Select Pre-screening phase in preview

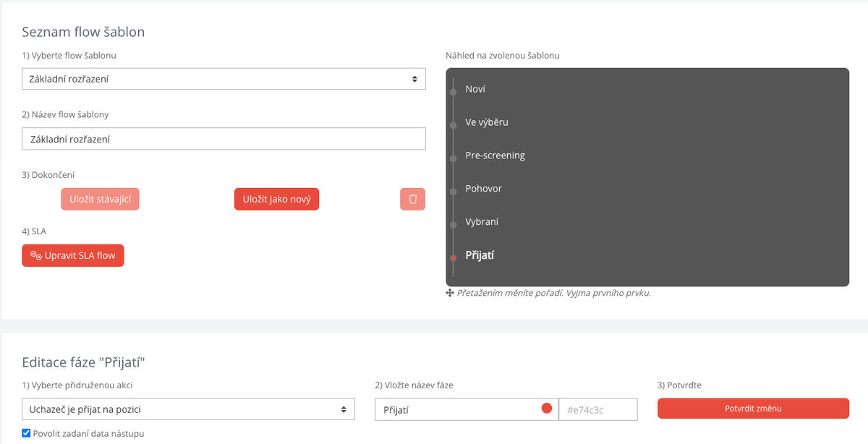[495, 155]
